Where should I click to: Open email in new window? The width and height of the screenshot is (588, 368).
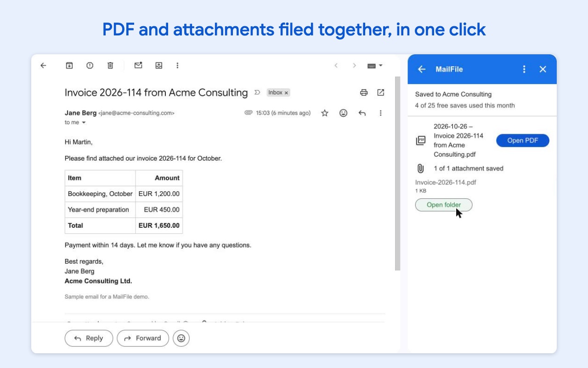(380, 92)
